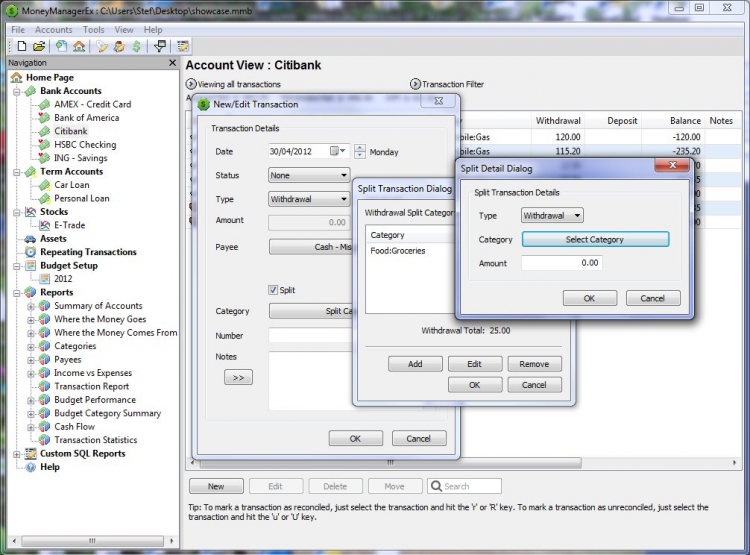Select the Citibank account in navigation
Screen dimensions: 750x555
click(x=71, y=131)
